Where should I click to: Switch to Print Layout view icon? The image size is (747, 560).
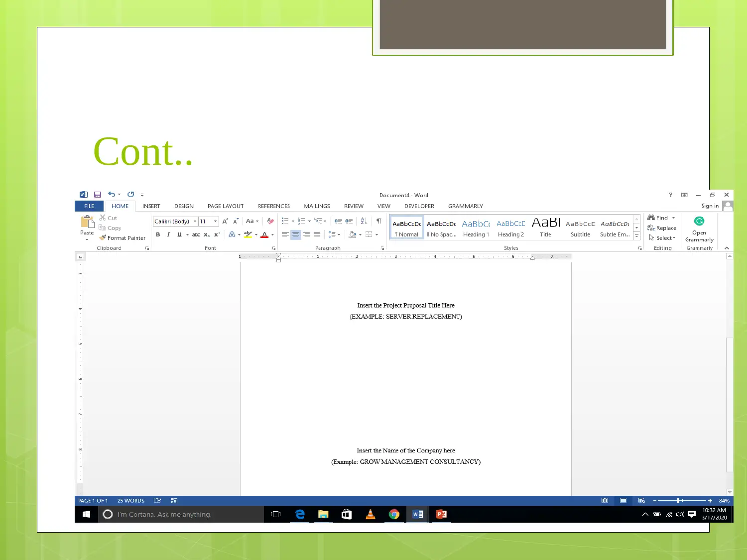(x=623, y=501)
